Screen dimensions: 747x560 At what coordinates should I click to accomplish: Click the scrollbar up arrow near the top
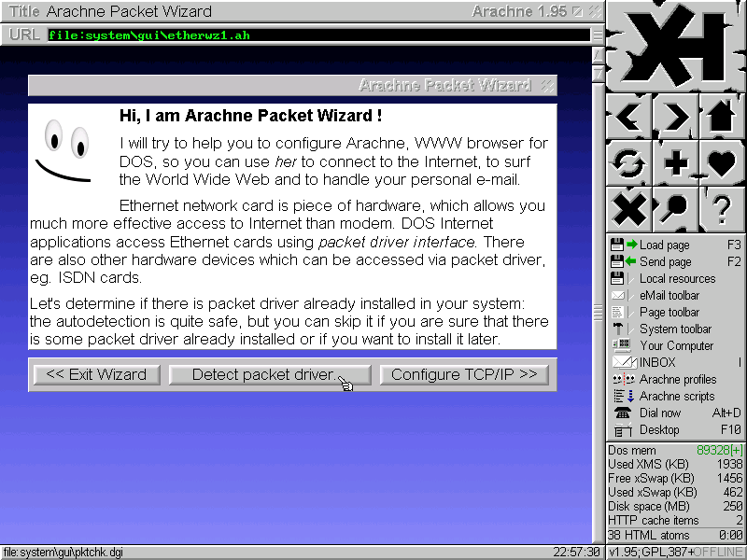[x=598, y=56]
